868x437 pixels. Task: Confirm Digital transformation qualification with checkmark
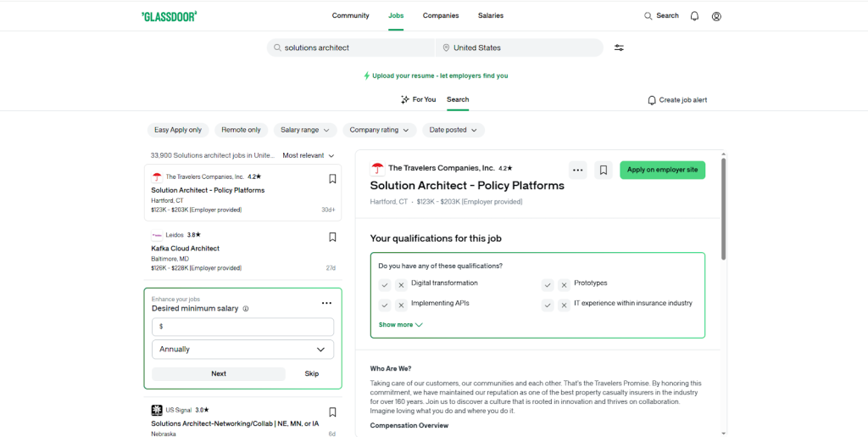click(x=385, y=285)
